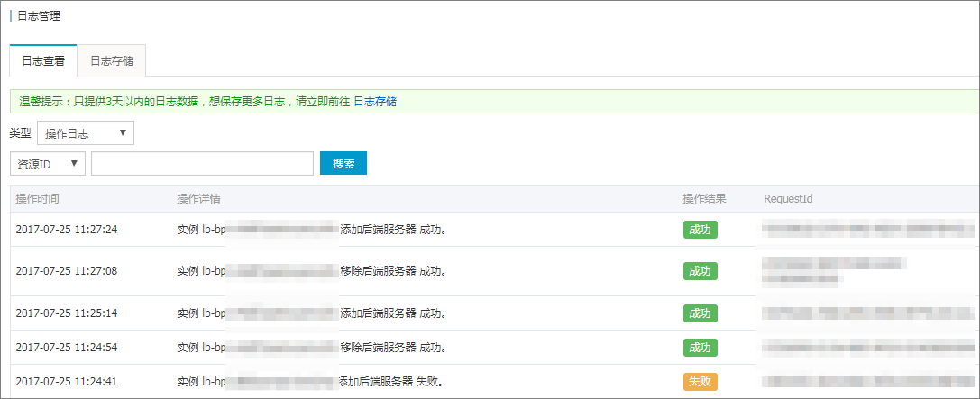The height and width of the screenshot is (399, 980).
Task: Switch to the 日志查看 tab
Action: [x=43, y=60]
